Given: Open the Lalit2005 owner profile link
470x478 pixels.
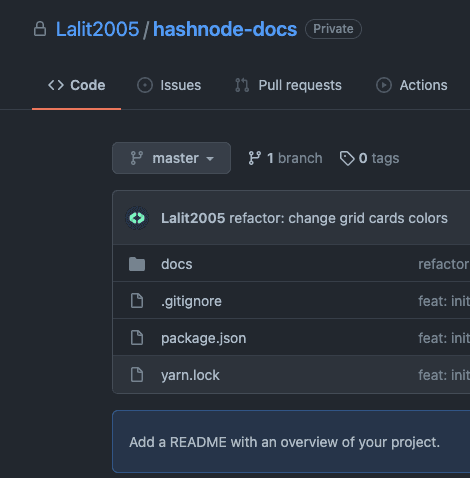Looking at the screenshot, I should tap(97, 29).
